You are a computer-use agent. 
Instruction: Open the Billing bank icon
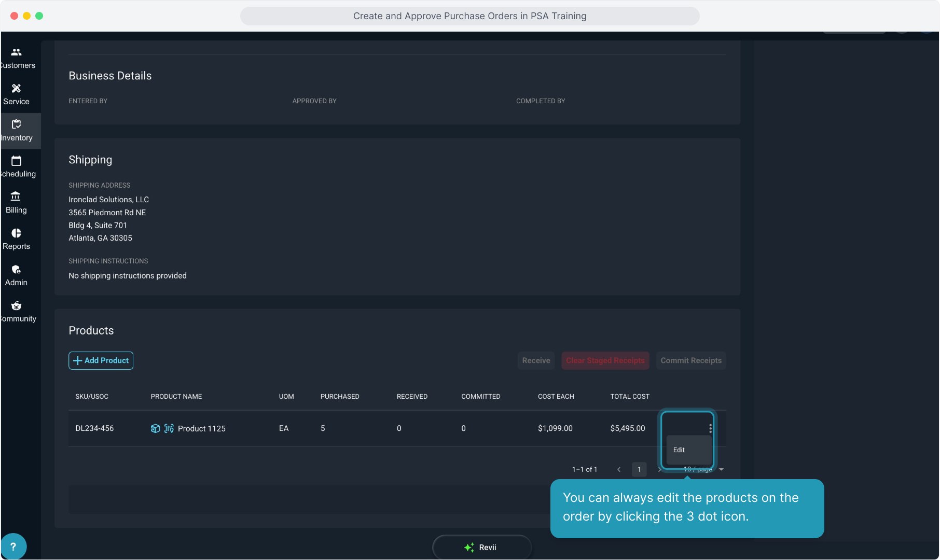(x=16, y=197)
